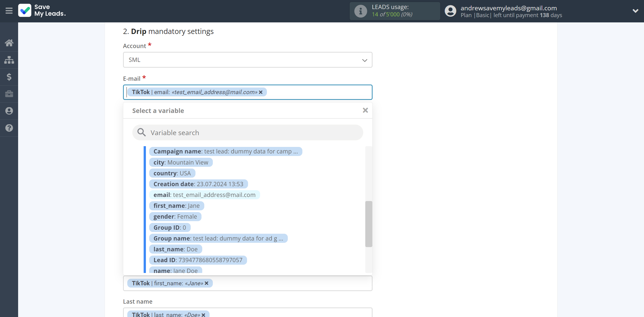Click the user avatar icon
Viewport: 644px width, 317px height.
(450, 11)
